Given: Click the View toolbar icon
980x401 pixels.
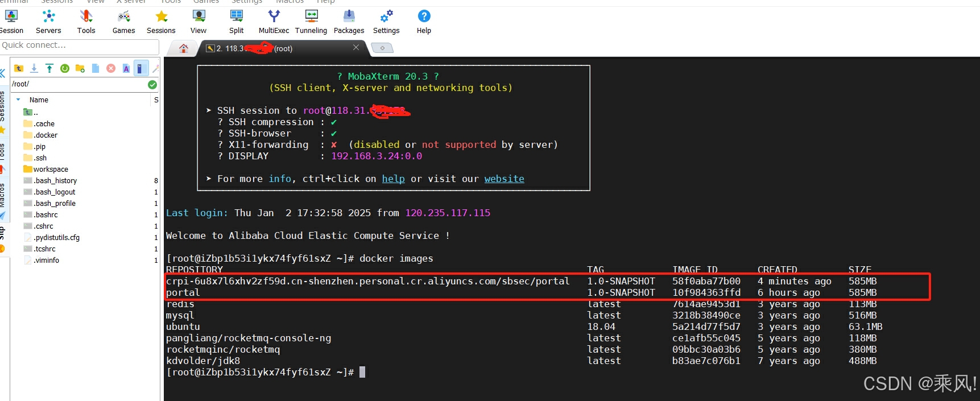Looking at the screenshot, I should [x=199, y=22].
